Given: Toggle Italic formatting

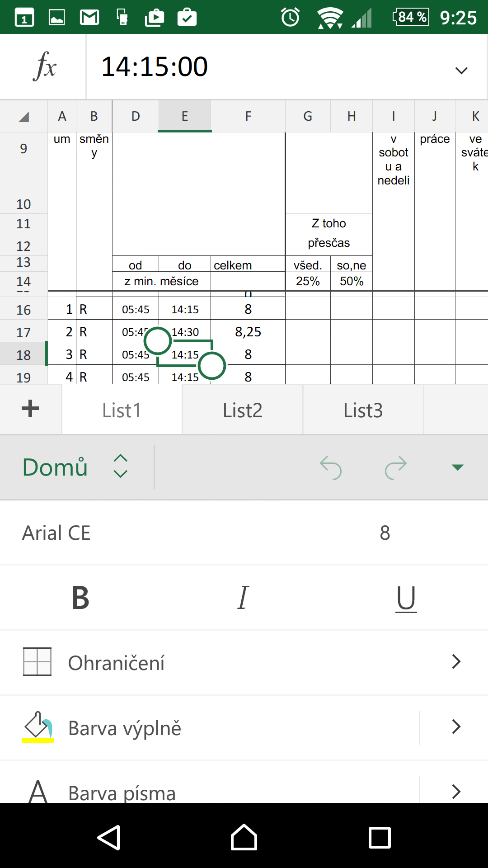Looking at the screenshot, I should [x=243, y=598].
